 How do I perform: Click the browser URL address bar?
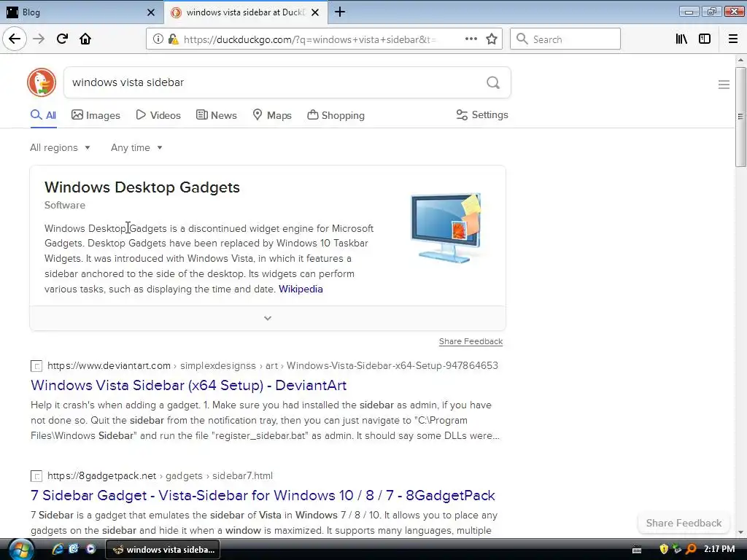[x=309, y=39]
